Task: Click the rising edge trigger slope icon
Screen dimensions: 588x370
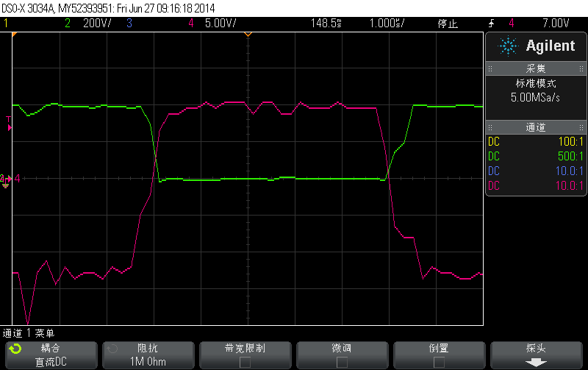Action: point(491,24)
